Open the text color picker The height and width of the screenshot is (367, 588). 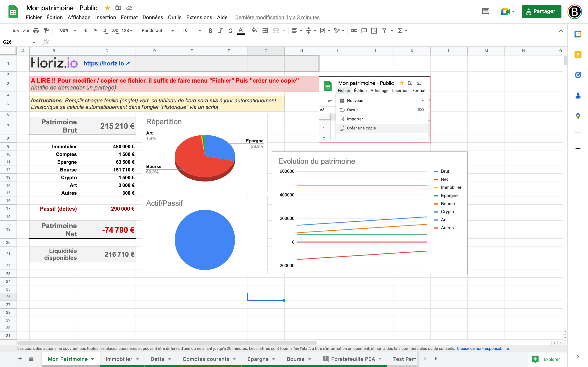tap(240, 30)
